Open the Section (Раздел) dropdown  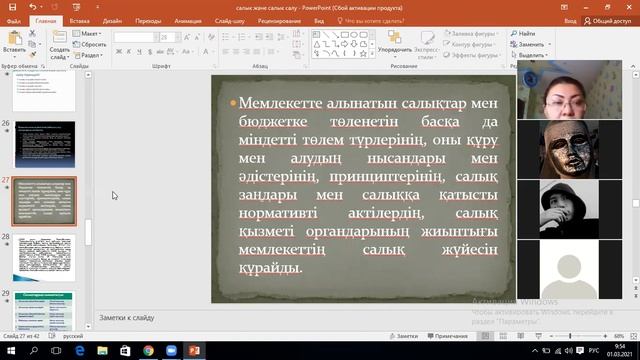[89, 55]
